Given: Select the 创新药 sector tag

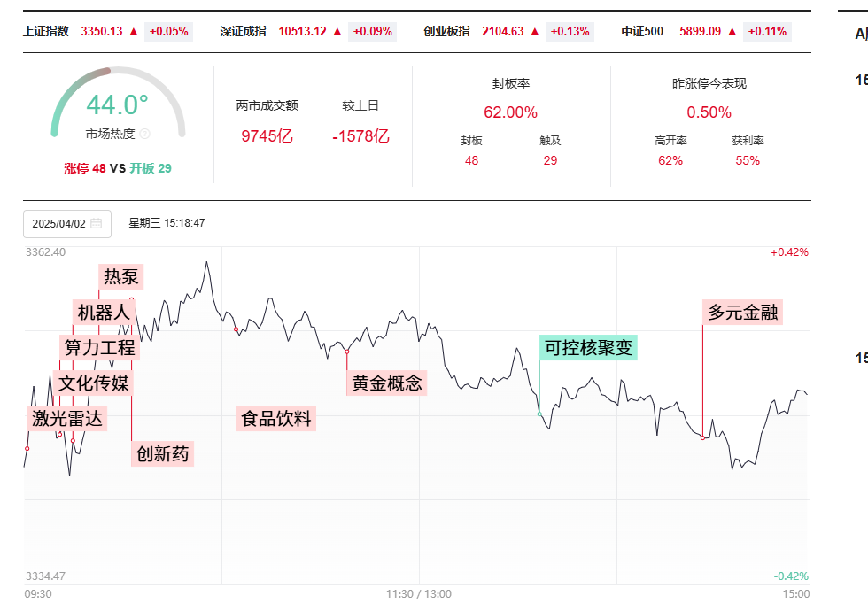Looking at the screenshot, I should 162,454.
